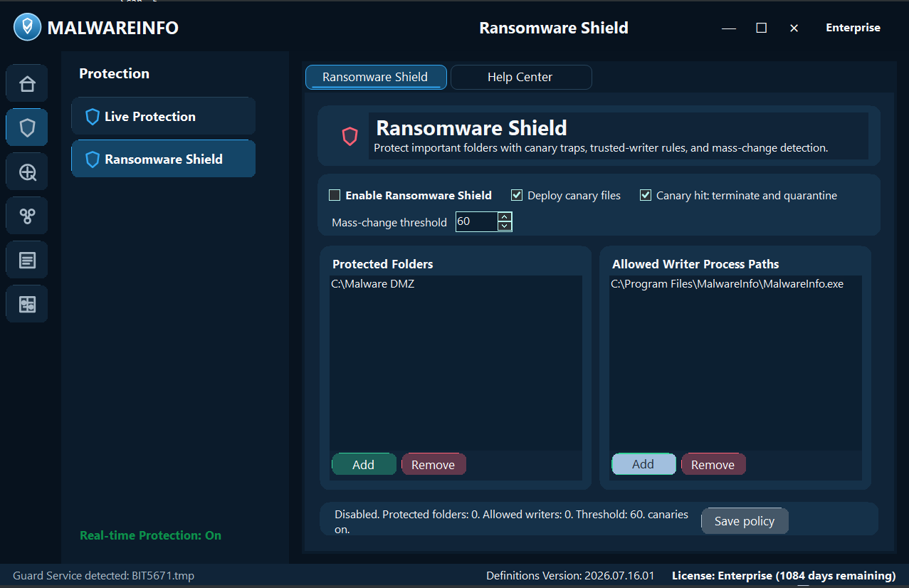Decrease Mass-change threshold with down arrow
This screenshot has height=588, width=909.
pos(505,226)
